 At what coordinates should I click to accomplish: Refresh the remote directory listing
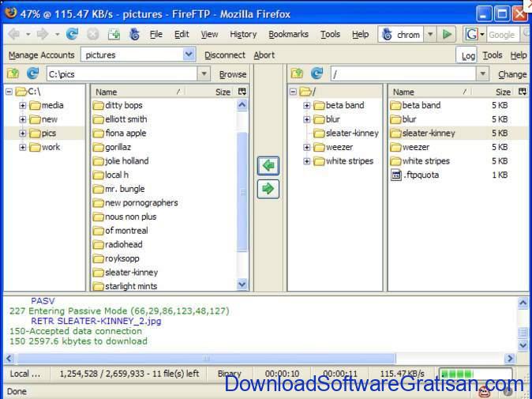(317, 73)
